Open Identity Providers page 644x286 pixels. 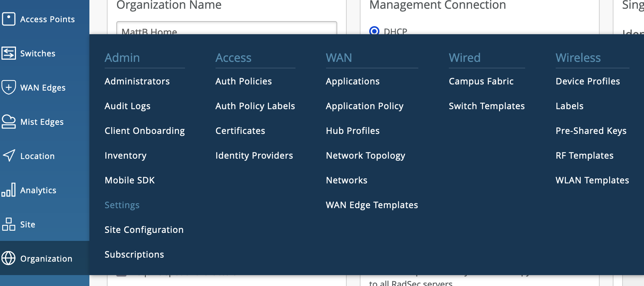point(254,155)
